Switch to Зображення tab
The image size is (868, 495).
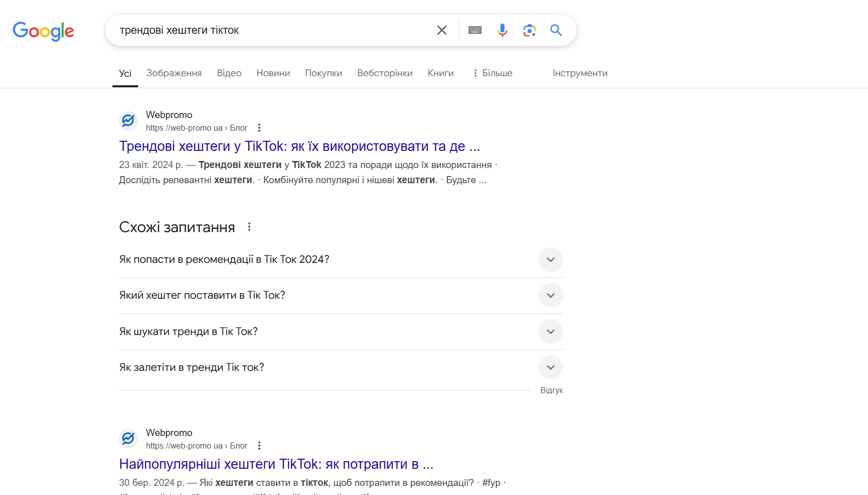(x=174, y=73)
